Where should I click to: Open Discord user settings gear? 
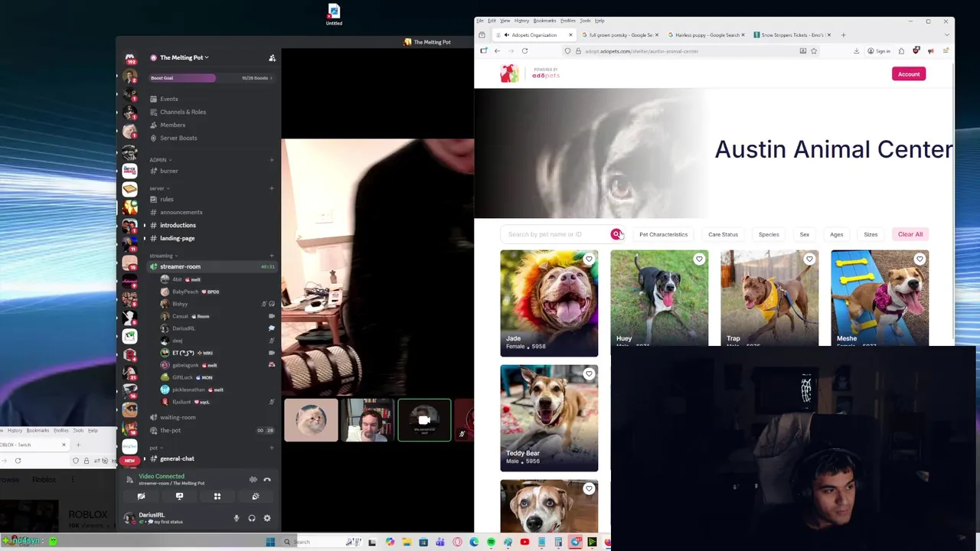pyautogui.click(x=267, y=518)
